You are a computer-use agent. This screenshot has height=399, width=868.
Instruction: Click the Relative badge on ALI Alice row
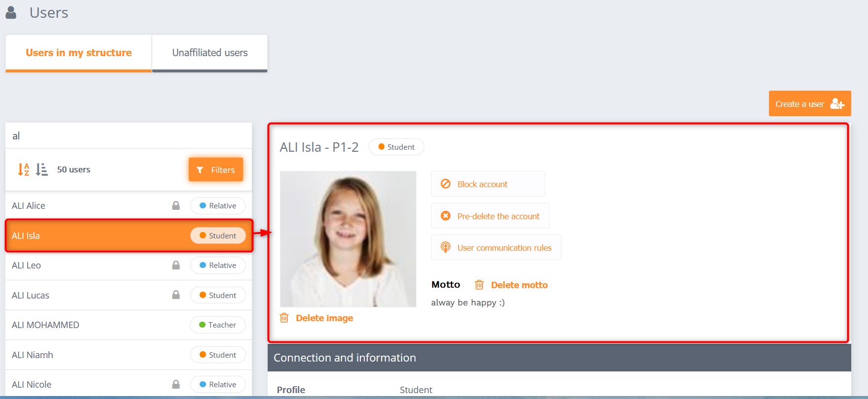[218, 205]
